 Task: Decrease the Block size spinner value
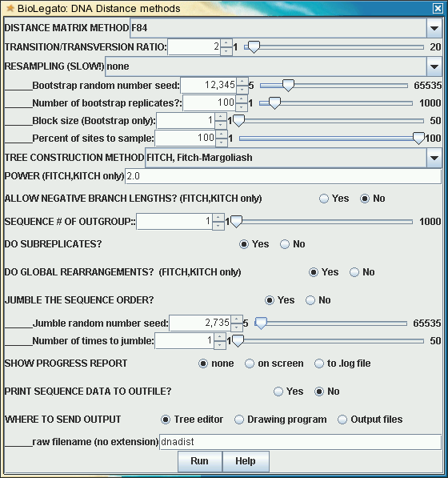point(221,125)
